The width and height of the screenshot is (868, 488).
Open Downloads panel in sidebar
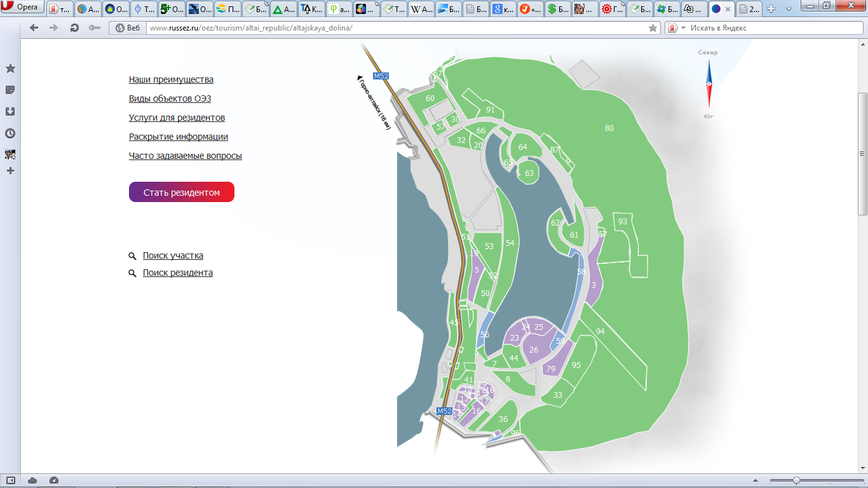(x=10, y=112)
